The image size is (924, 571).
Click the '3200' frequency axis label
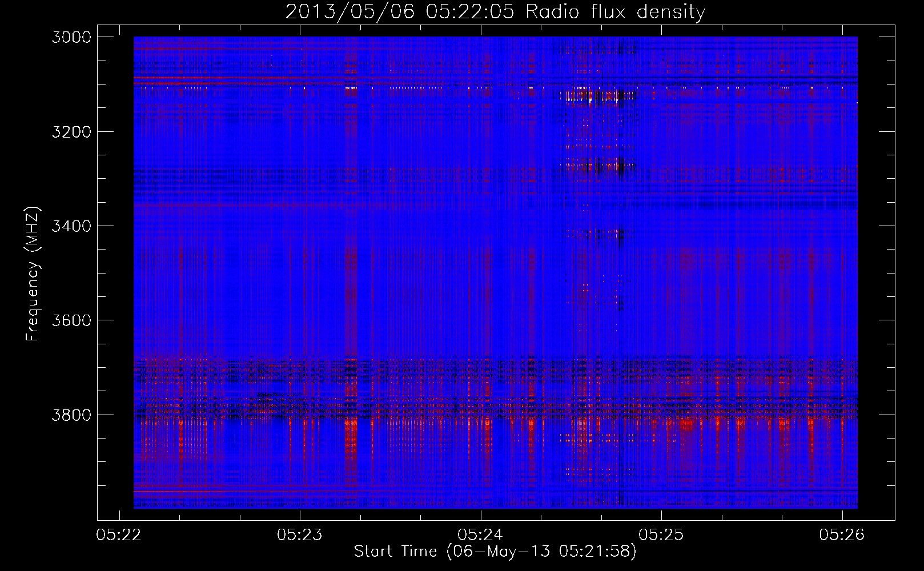[71, 132]
